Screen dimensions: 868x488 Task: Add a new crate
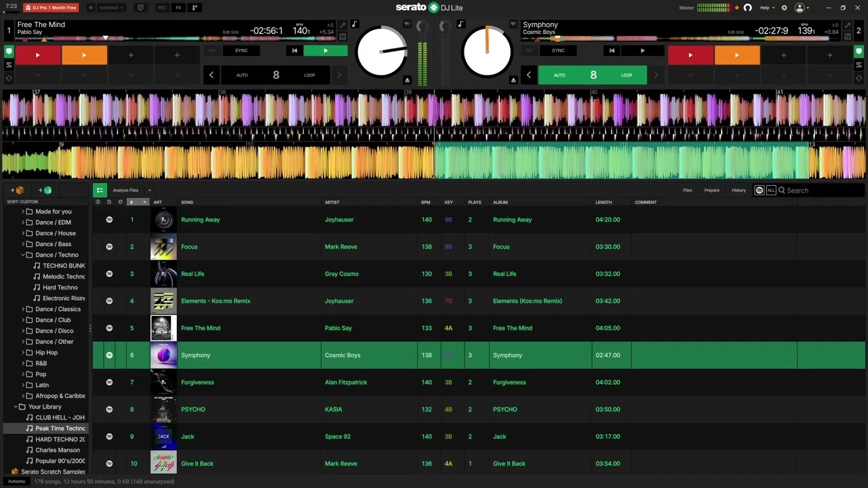point(17,190)
